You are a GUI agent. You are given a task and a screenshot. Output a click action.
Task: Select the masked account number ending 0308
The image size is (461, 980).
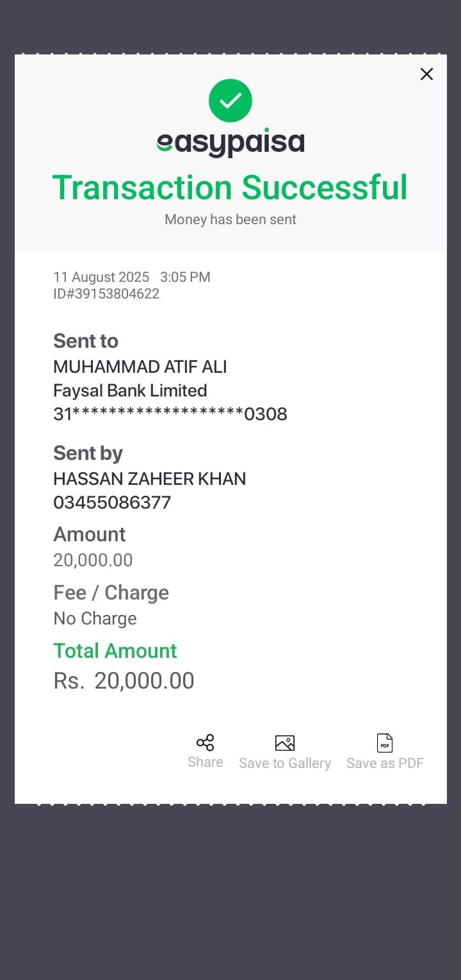170,414
